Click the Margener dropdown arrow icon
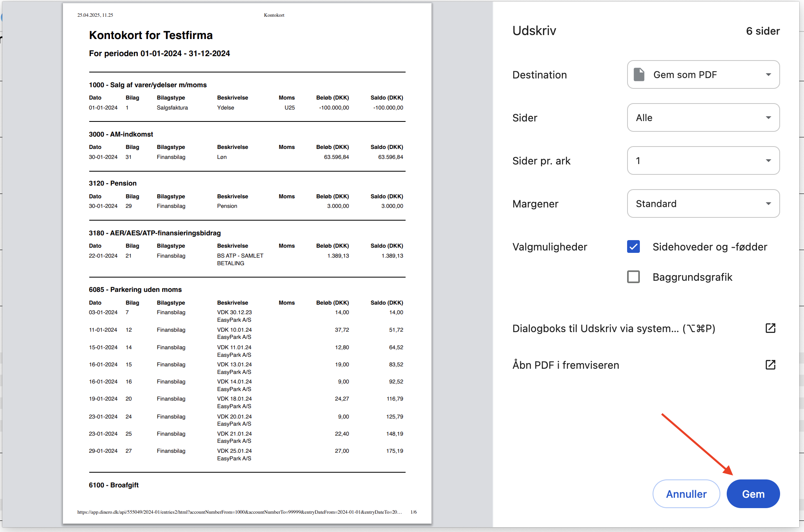The image size is (804, 532). [768, 203]
